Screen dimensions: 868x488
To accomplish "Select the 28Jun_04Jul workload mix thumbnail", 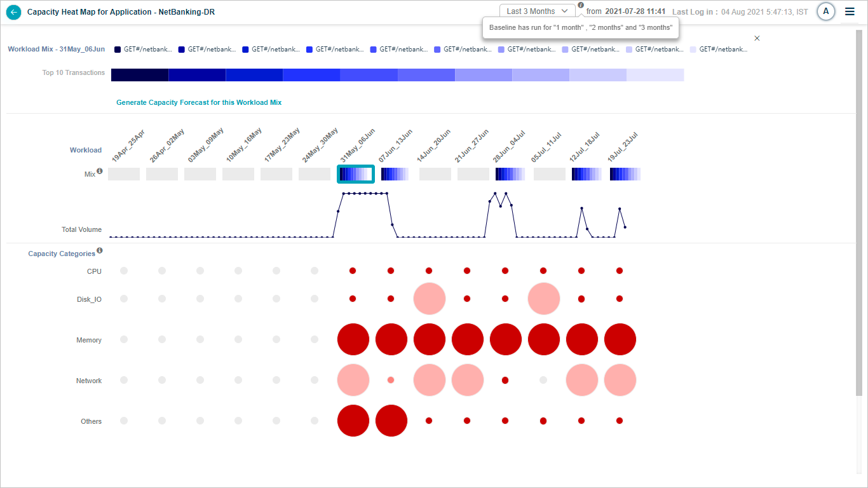I will click(x=510, y=174).
